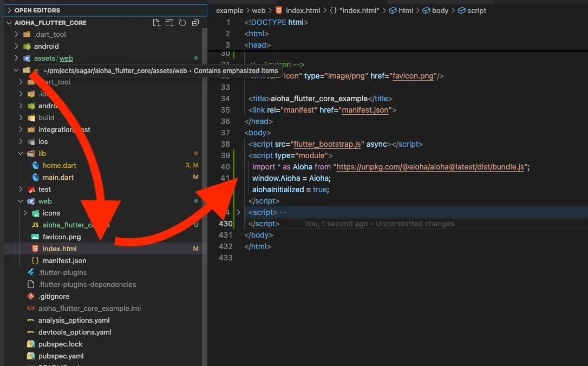
Task: Click the xml icon beside aioha_flutter_core_example.iml
Action: [x=31, y=308]
